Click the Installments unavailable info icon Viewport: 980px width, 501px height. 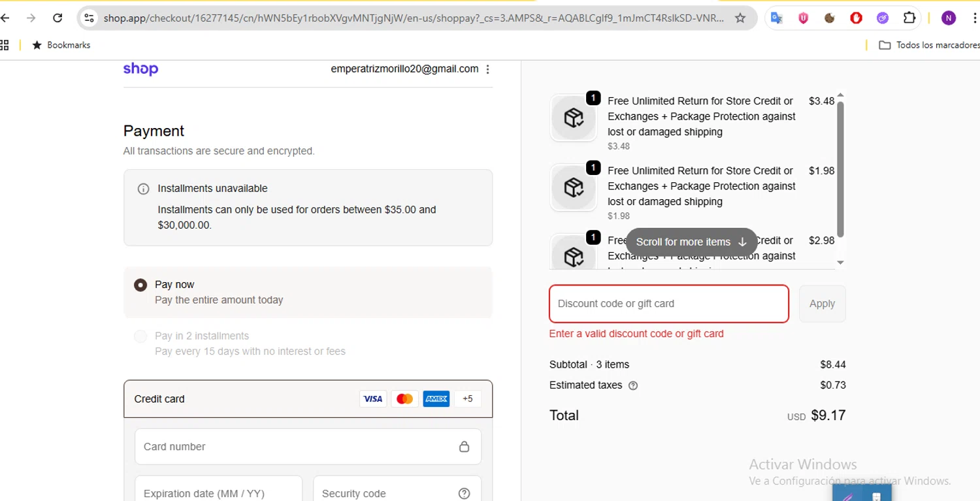click(x=143, y=189)
